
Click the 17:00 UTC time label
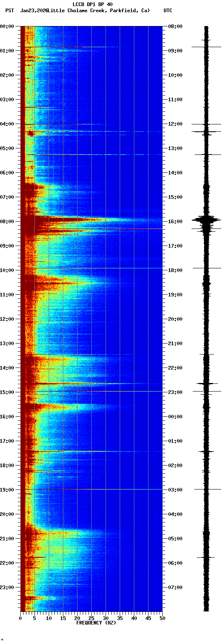pos(175,246)
